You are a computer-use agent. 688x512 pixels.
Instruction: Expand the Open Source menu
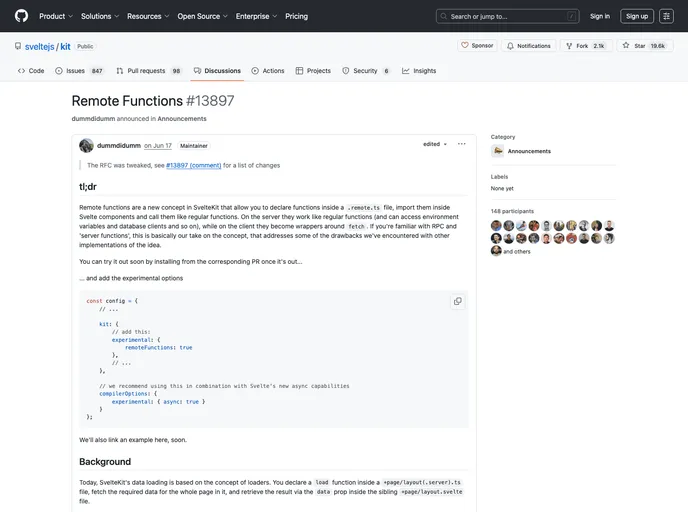point(202,16)
